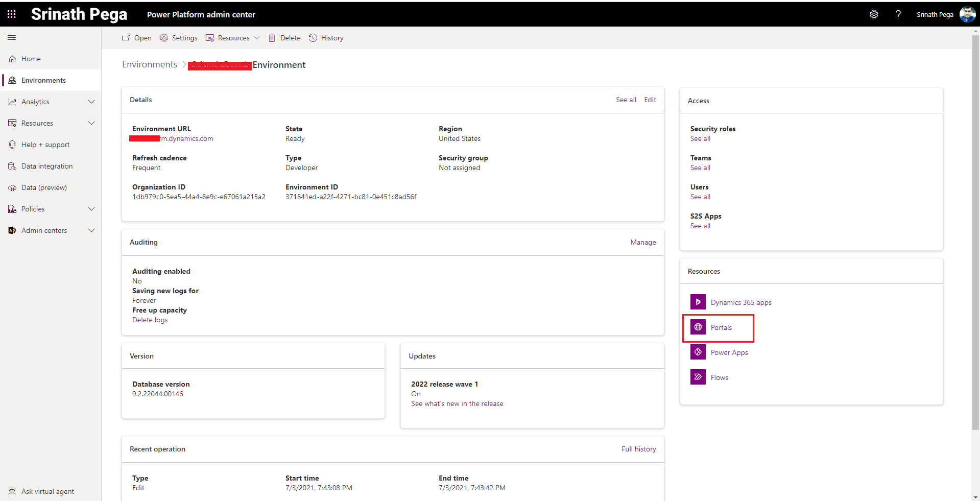Open the app launcher waffle icon
The image size is (980, 501).
[x=11, y=14]
